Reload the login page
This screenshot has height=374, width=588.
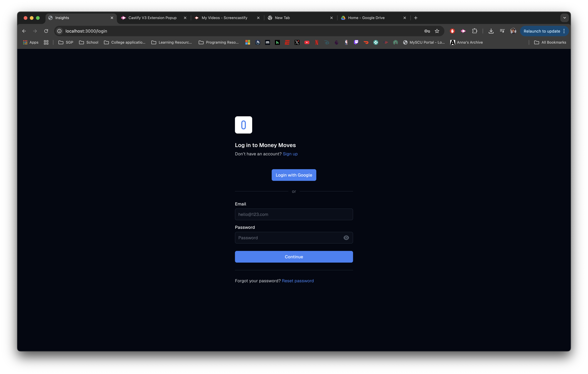(x=46, y=31)
